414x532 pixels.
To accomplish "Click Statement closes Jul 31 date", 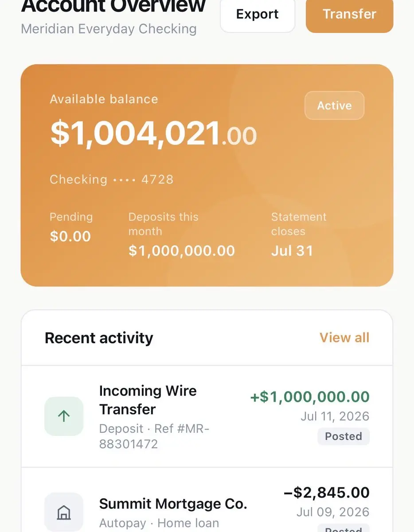I will (292, 251).
